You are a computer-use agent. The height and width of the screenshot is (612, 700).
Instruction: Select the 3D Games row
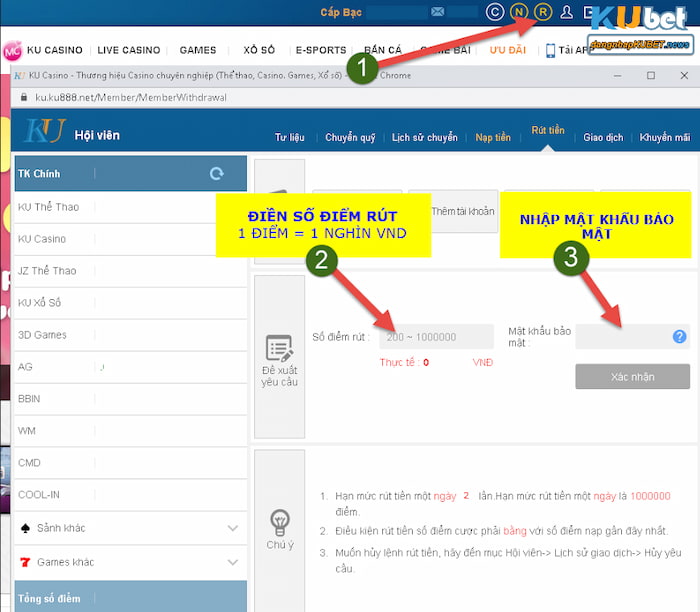point(130,335)
